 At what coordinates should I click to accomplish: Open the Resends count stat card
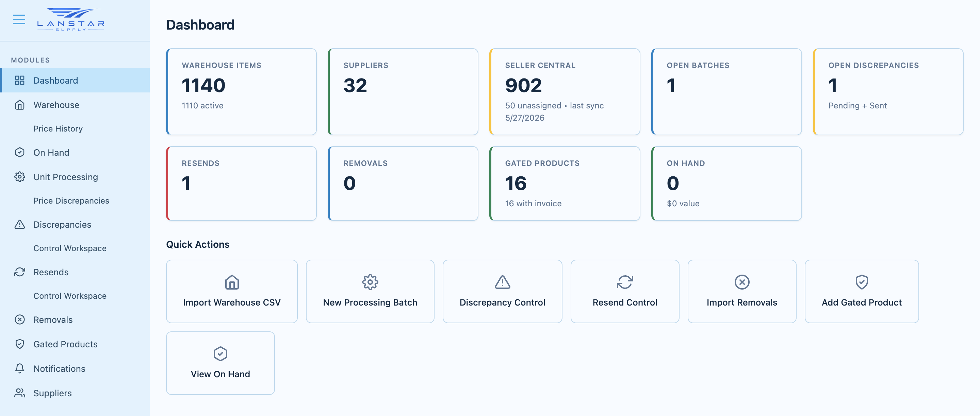(x=241, y=184)
